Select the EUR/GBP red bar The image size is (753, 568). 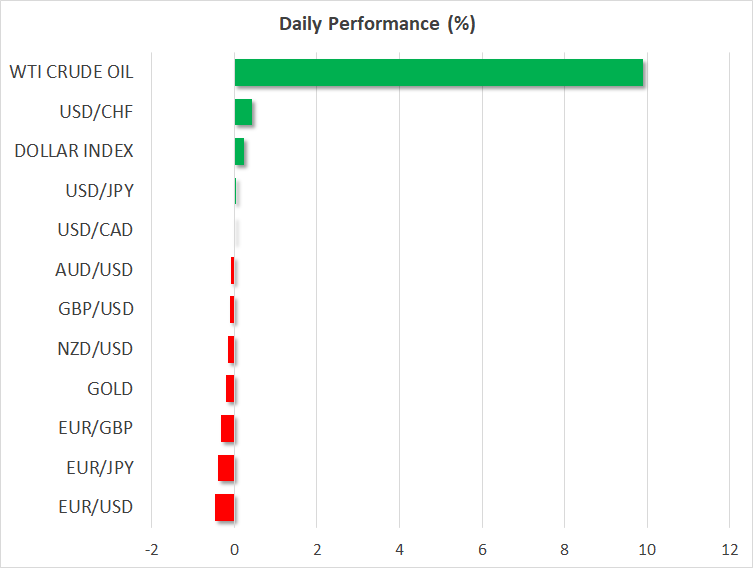click(228, 428)
